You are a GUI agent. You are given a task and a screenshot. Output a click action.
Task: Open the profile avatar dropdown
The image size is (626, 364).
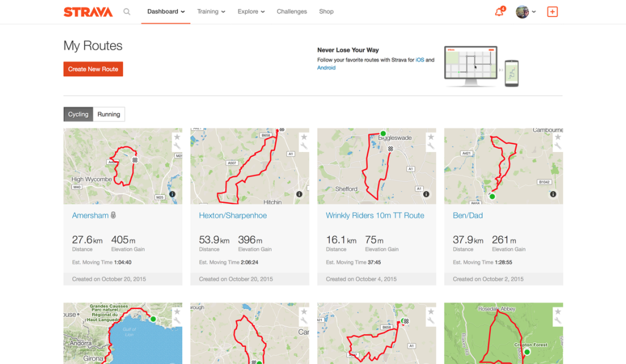525,12
